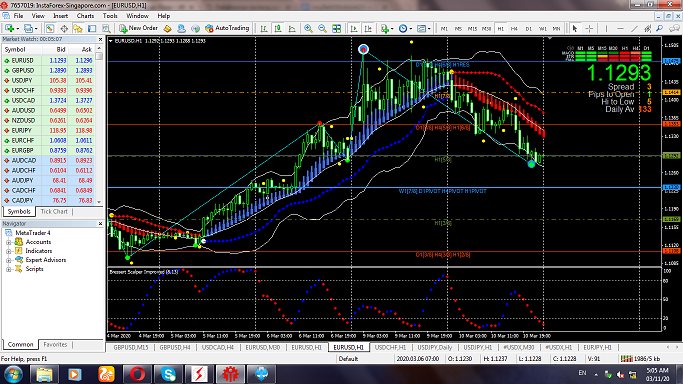Open the GBPUSD,H4 chart tab
Image resolution: width=683 pixels, height=384 pixels.
[x=175, y=347]
